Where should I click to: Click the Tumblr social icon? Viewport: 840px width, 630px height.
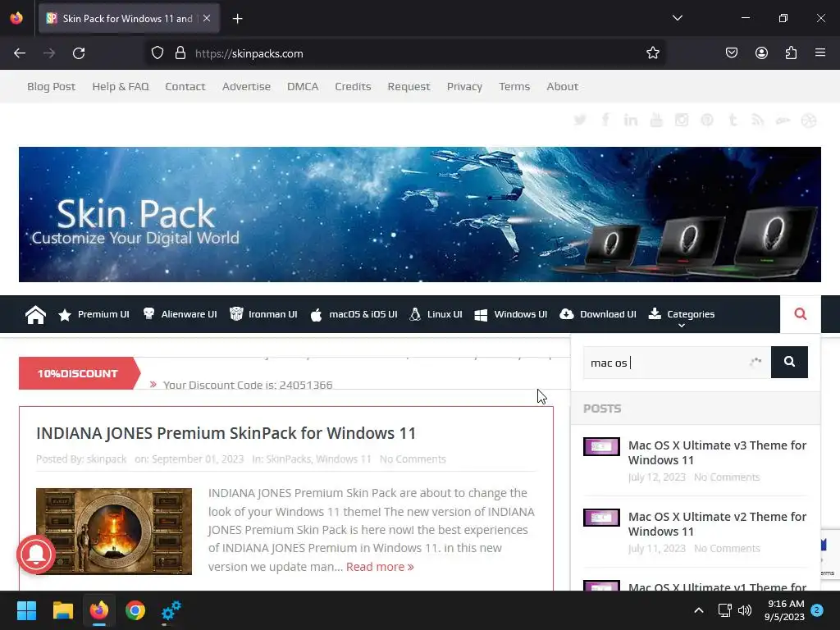[733, 120]
